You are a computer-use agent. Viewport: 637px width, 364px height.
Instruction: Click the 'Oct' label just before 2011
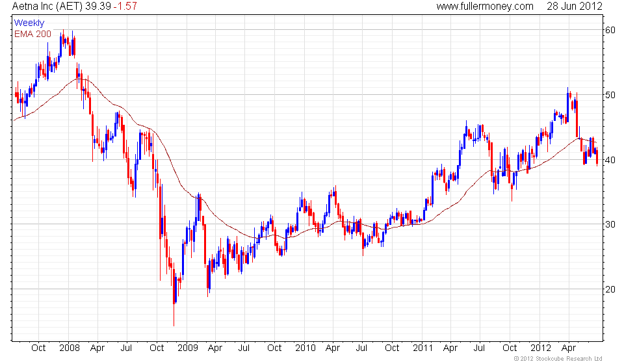[392, 348]
